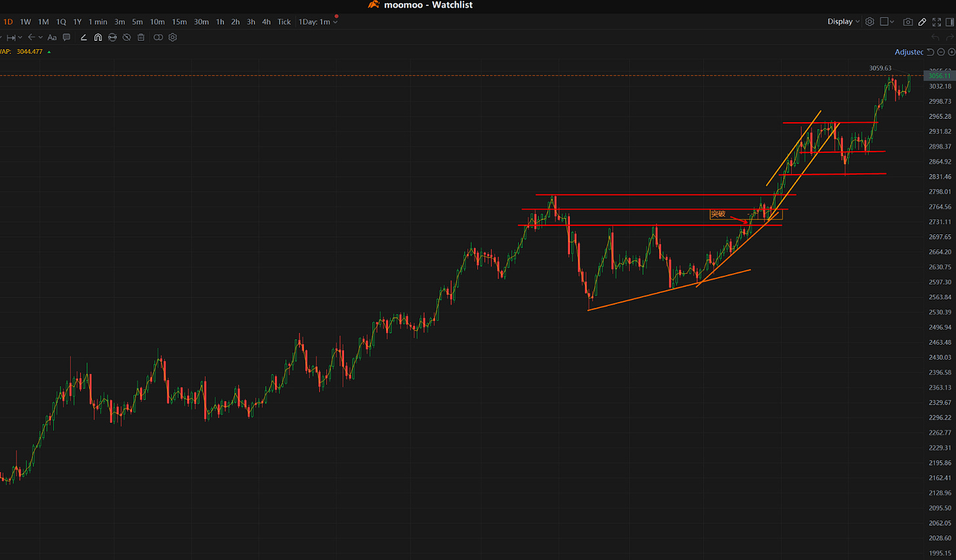Image resolution: width=956 pixels, height=560 pixels.
Task: Choose the 15m interval
Action: (179, 22)
